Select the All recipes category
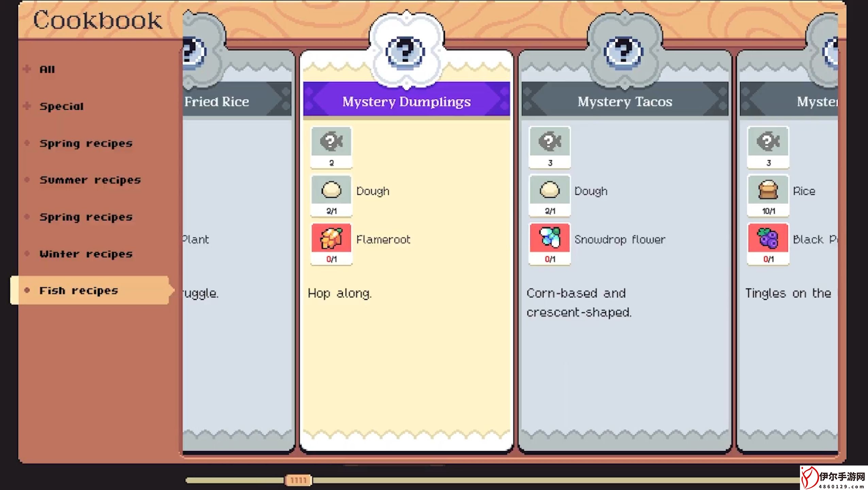Screen dimensions: 868x490 48,68
